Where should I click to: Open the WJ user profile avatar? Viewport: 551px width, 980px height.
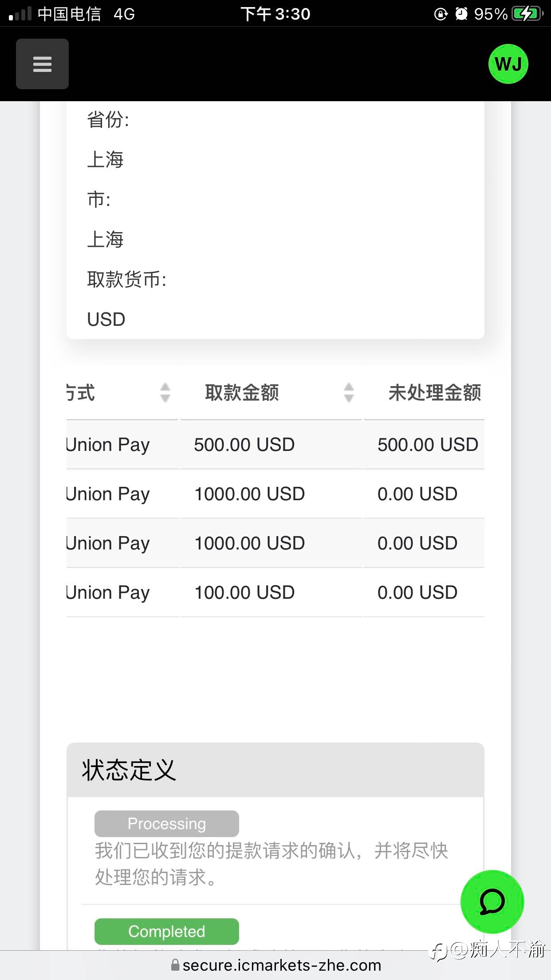coord(508,64)
